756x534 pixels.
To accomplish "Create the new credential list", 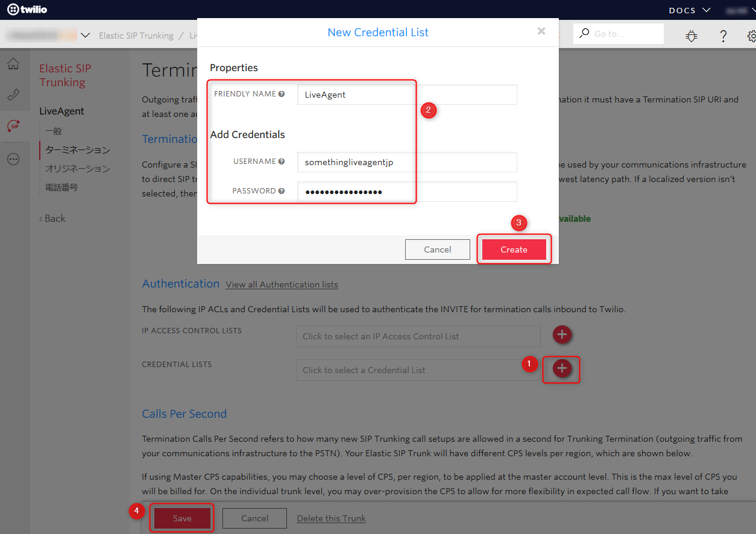I will tap(514, 250).
